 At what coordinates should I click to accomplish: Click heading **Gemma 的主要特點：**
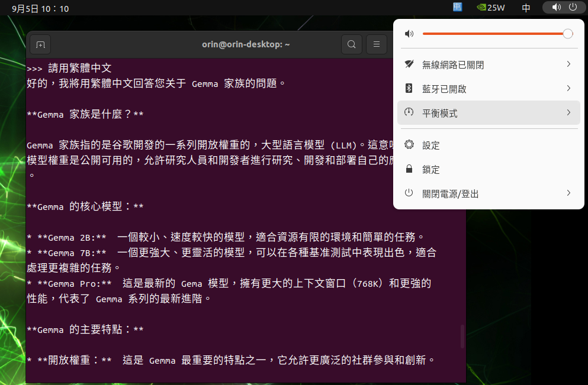pyautogui.click(x=85, y=329)
